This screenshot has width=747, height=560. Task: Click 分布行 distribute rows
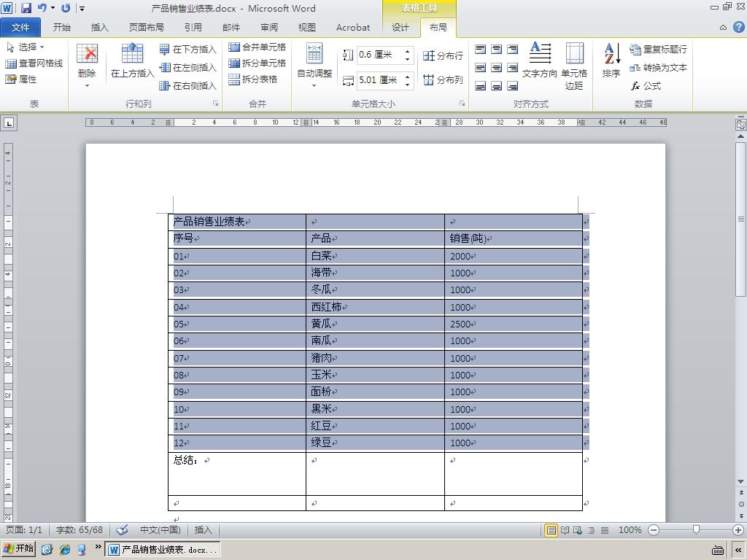click(443, 55)
